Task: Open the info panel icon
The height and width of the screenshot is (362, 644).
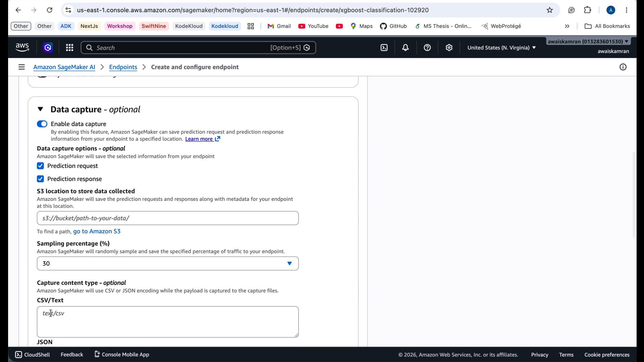Action: click(x=623, y=67)
